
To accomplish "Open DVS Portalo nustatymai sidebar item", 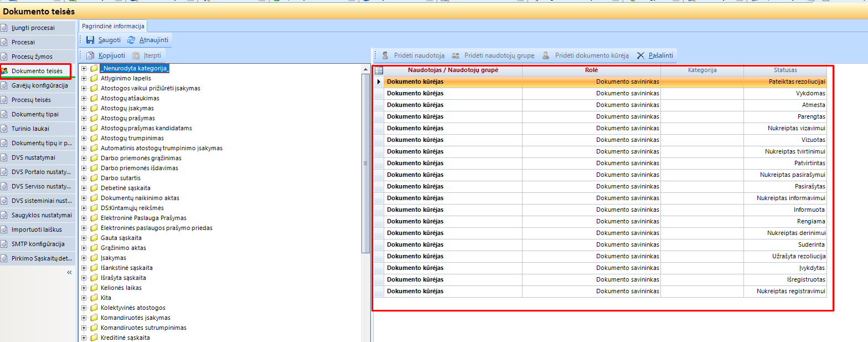I will pos(38,172).
